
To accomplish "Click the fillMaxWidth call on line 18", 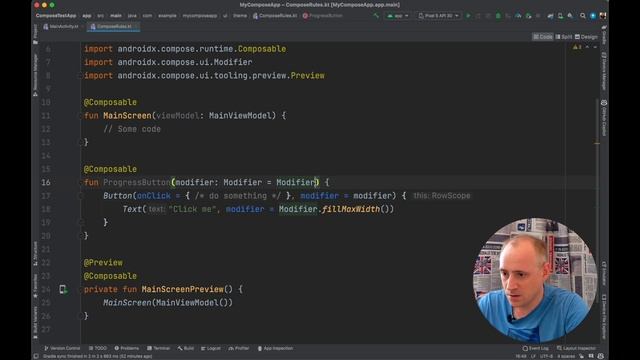I will pyautogui.click(x=351, y=209).
